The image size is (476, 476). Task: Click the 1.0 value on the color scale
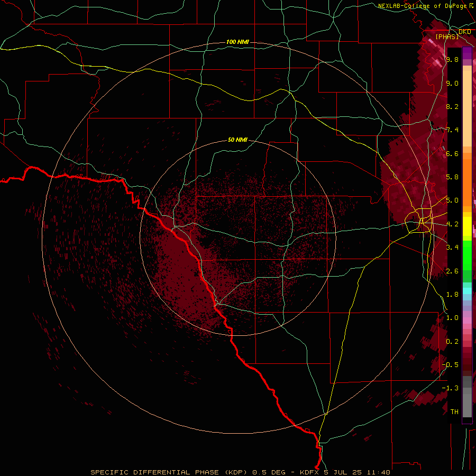pos(452,318)
